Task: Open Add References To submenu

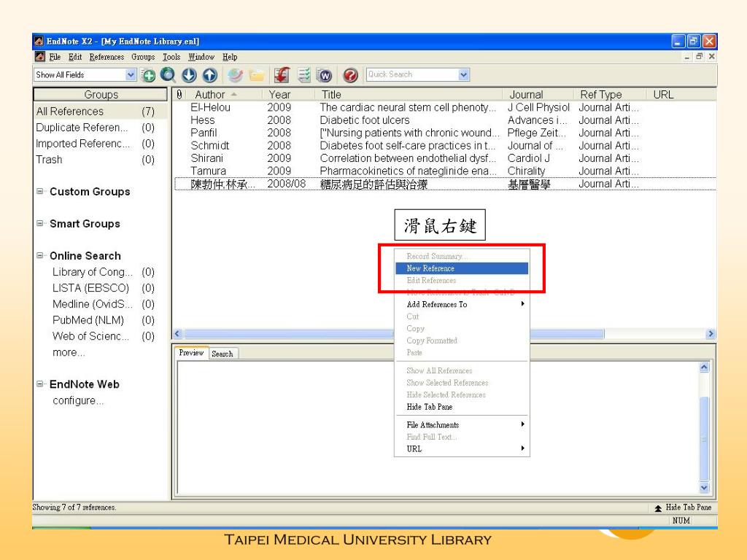Action: (462, 304)
